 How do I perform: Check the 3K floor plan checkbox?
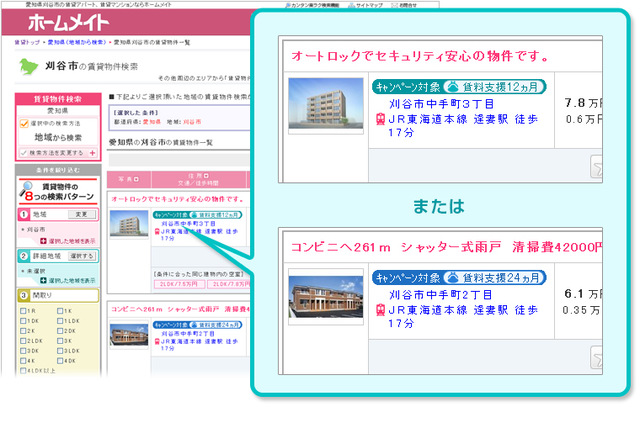click(60, 341)
